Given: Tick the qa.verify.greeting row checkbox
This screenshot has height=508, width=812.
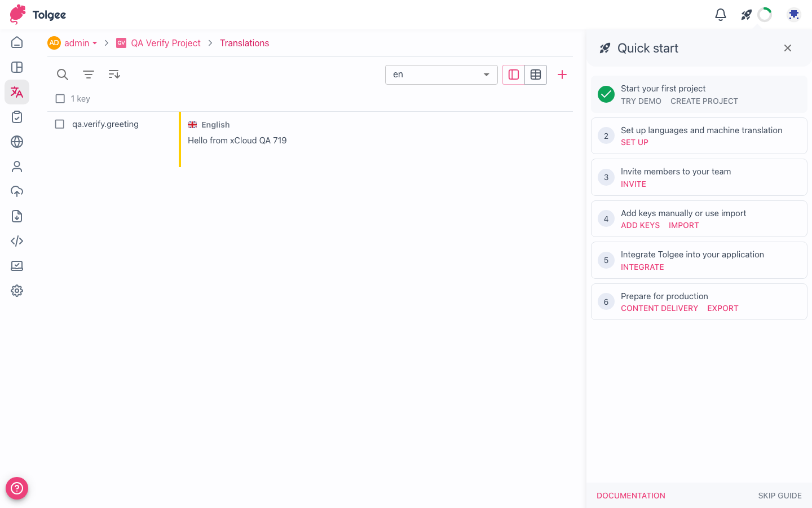Looking at the screenshot, I should tap(60, 124).
